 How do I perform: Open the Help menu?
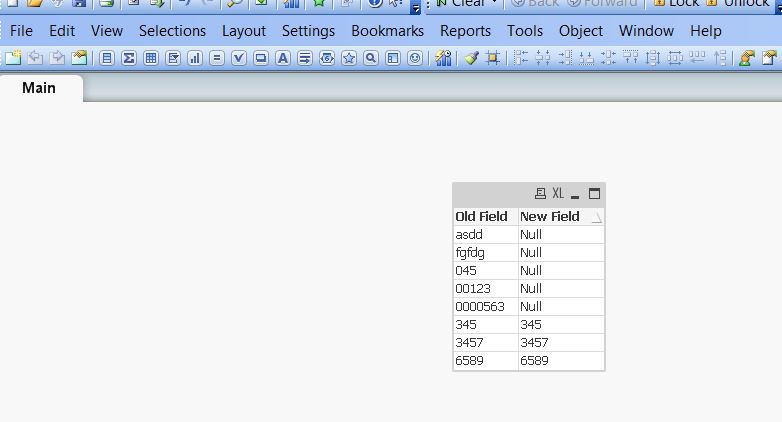[x=705, y=31]
